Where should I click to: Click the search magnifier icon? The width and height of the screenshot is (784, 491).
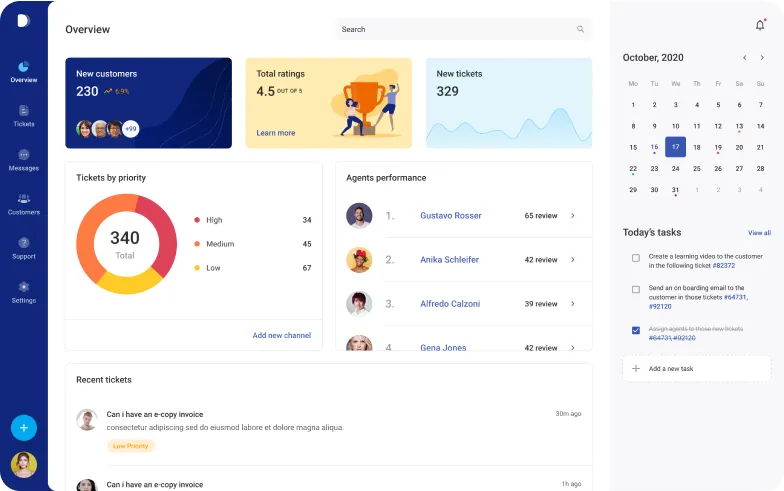tap(580, 29)
